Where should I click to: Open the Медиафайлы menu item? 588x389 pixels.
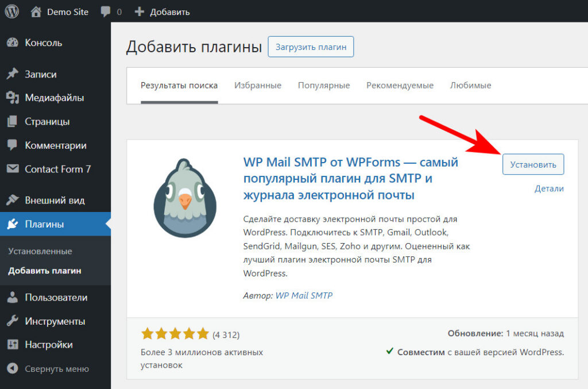(x=56, y=98)
